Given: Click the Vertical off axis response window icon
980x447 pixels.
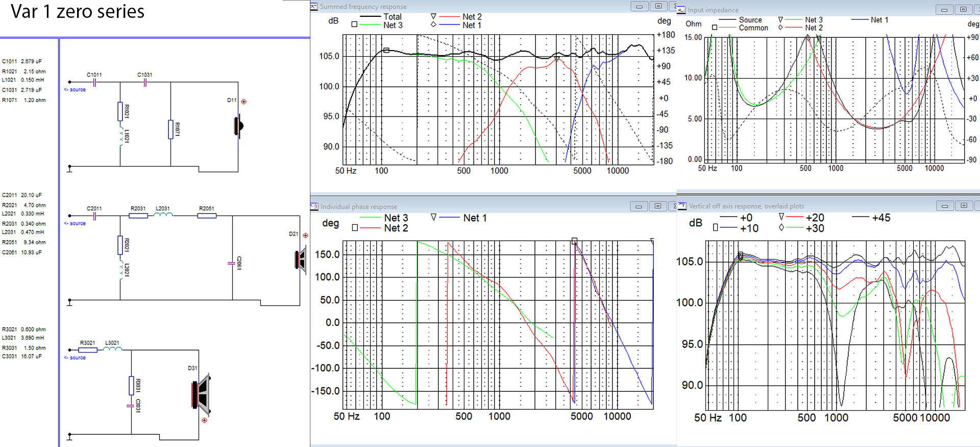Looking at the screenshot, I should coord(682,206).
